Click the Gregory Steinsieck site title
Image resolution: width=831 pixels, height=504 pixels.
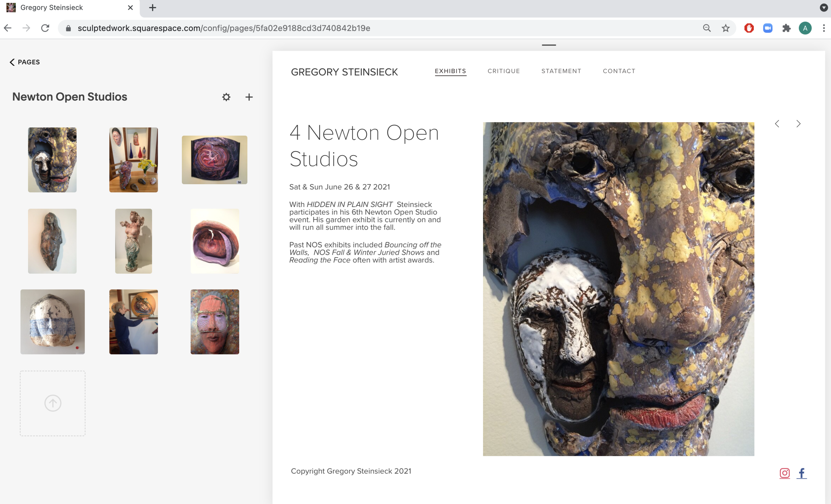click(344, 72)
